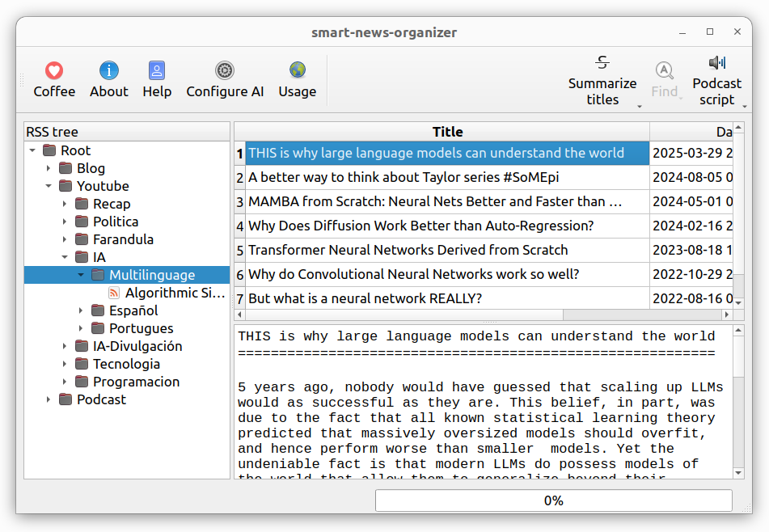Collapse the Youtube folder
This screenshot has width=769, height=532.
pos(48,185)
